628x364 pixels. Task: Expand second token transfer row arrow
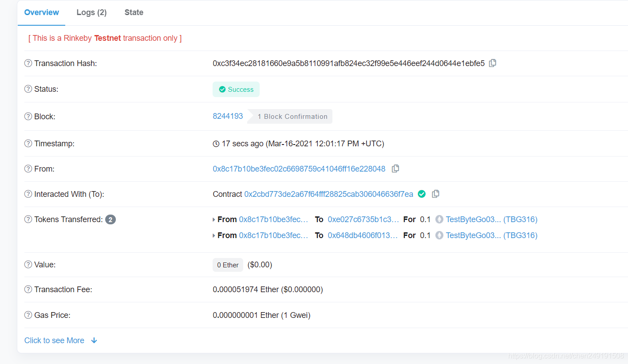pyautogui.click(x=214, y=236)
